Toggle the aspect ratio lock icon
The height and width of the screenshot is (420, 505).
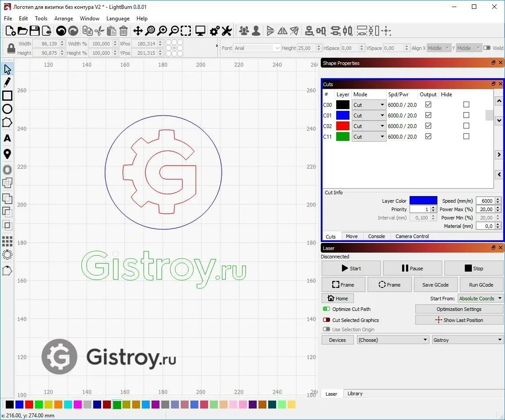pyautogui.click(x=11, y=48)
